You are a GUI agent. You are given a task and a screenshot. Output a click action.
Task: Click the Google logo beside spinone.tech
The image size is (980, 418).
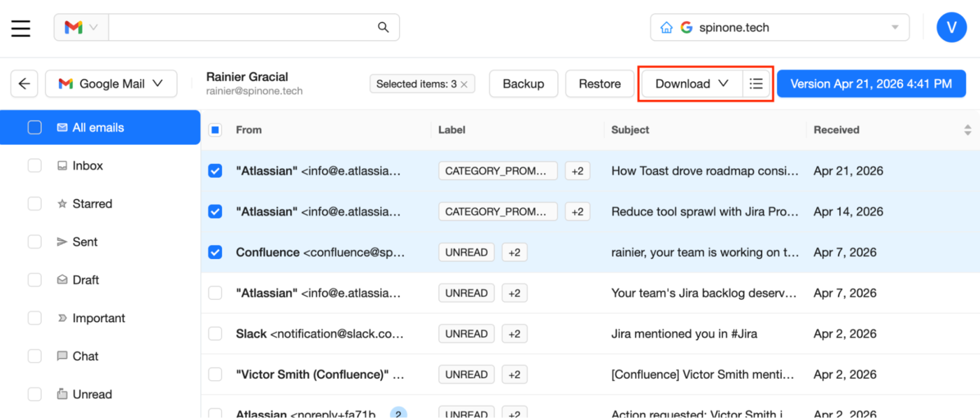(x=687, y=28)
